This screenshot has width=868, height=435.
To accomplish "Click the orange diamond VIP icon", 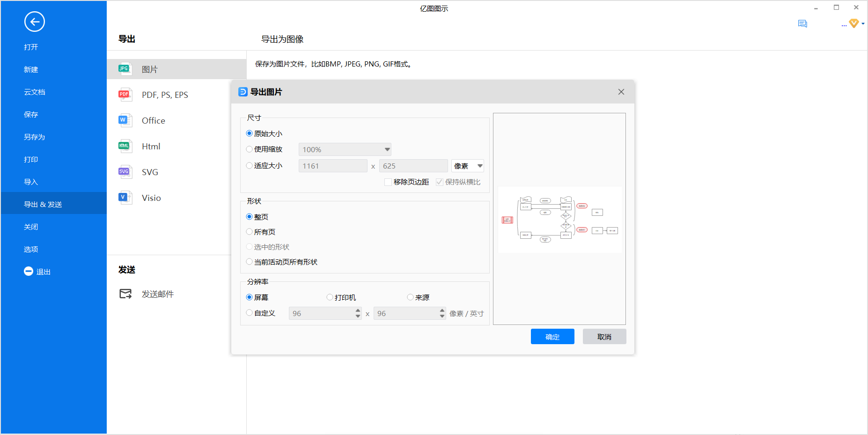I will (x=854, y=23).
